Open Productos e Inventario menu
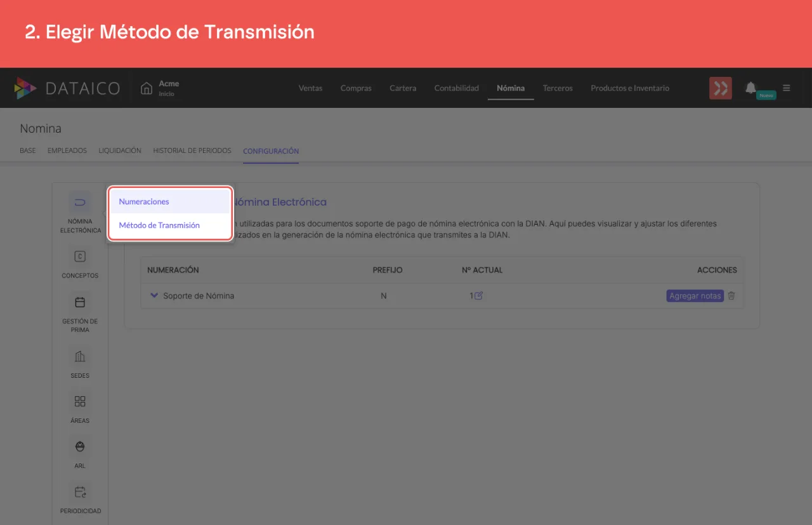Screen dimensions: 812x525 [630, 88]
